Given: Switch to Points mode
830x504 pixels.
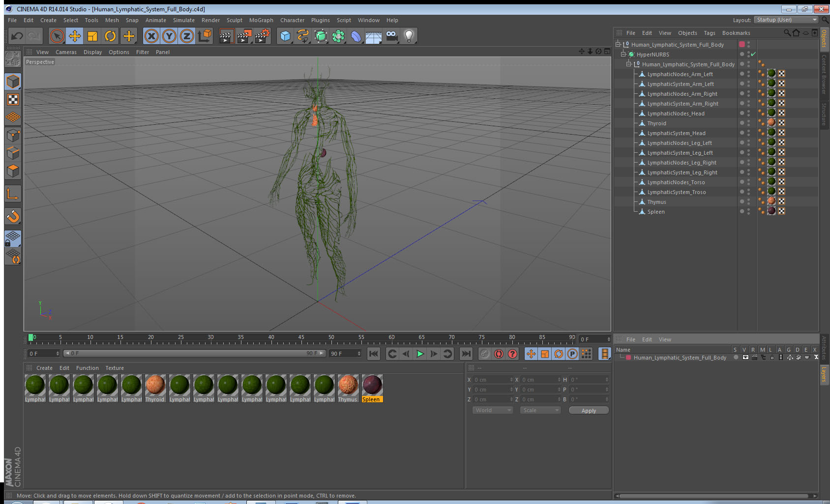Looking at the screenshot, I should coord(13,135).
